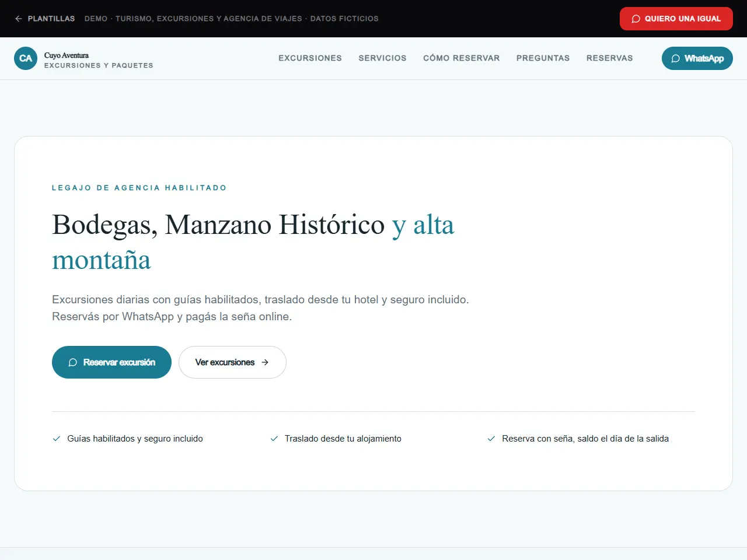
Task: Click 'Excursiones y paquetes' tagline
Action: (x=99, y=65)
